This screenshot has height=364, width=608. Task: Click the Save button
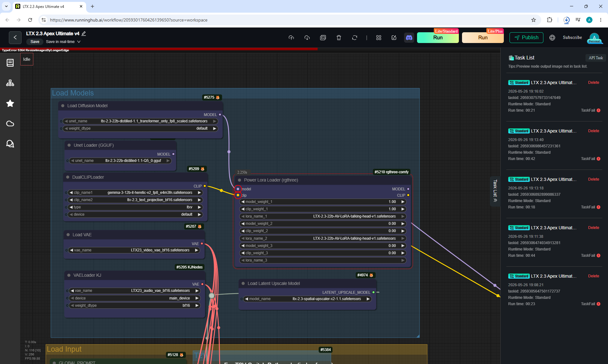[35, 42]
